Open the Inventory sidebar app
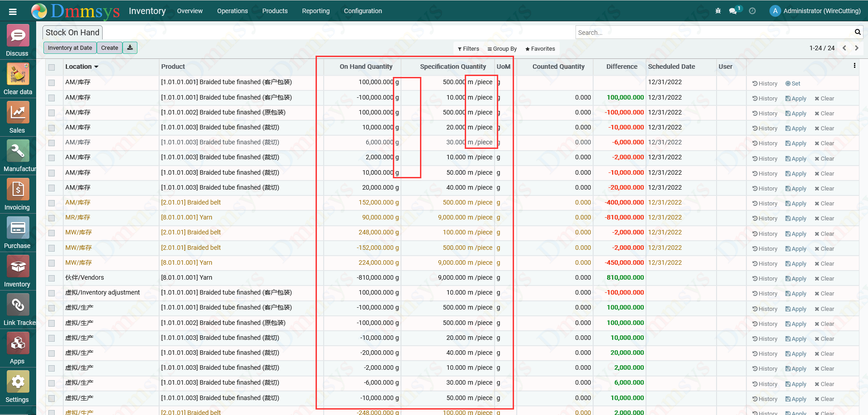 click(17, 271)
